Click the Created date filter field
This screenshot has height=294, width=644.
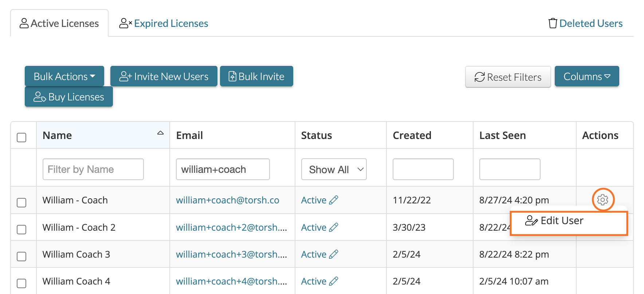[x=423, y=169]
